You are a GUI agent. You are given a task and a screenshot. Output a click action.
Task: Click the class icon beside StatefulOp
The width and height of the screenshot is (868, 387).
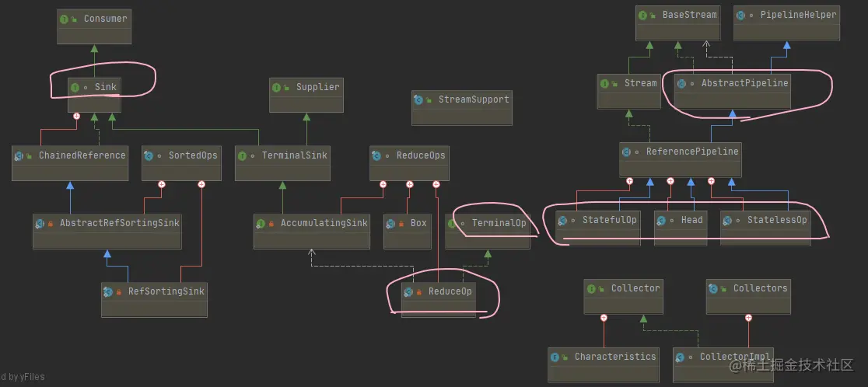pyautogui.click(x=562, y=221)
